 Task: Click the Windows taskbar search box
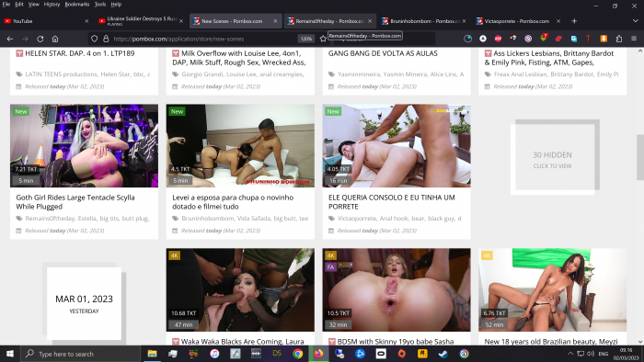tap(80, 354)
